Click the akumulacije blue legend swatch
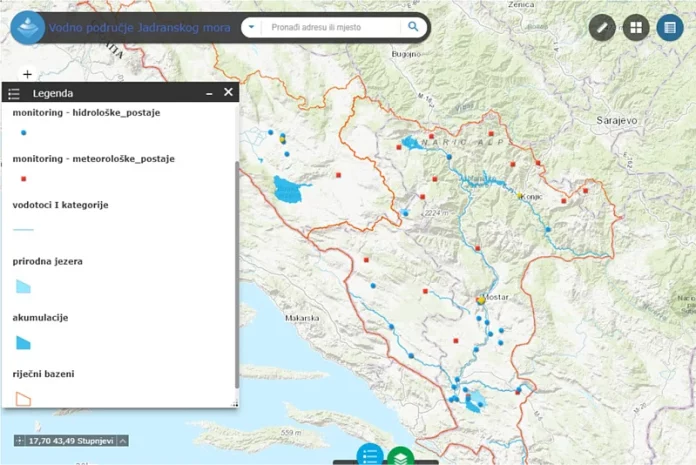 23,343
